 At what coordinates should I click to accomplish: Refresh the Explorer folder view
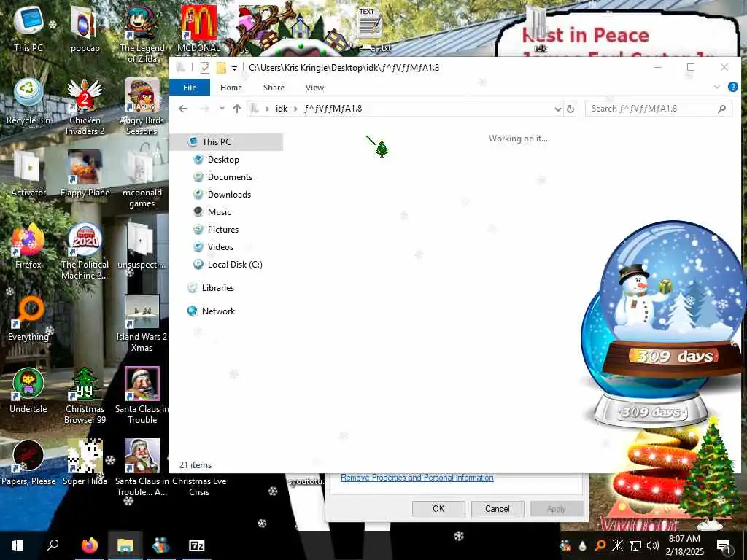(x=570, y=109)
